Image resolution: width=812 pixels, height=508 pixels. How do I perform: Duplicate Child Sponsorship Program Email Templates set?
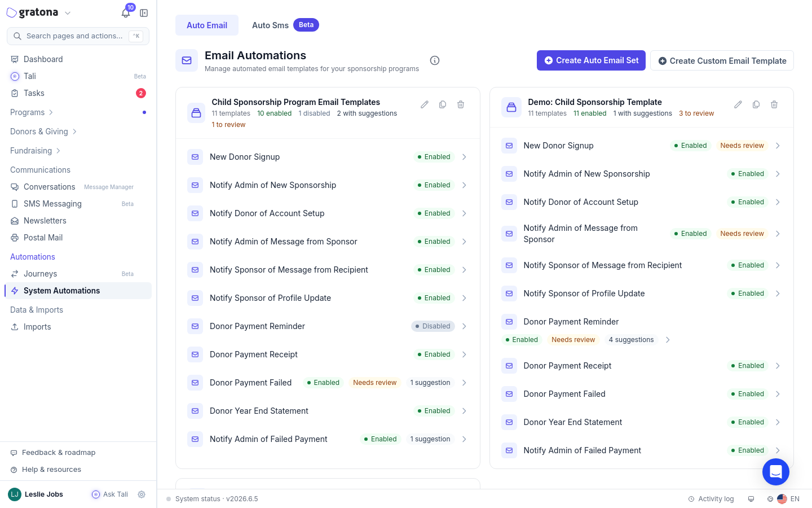pos(443,104)
